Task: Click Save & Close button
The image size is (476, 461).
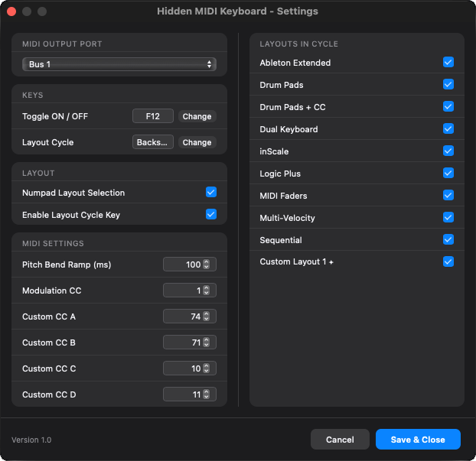Action: click(418, 439)
